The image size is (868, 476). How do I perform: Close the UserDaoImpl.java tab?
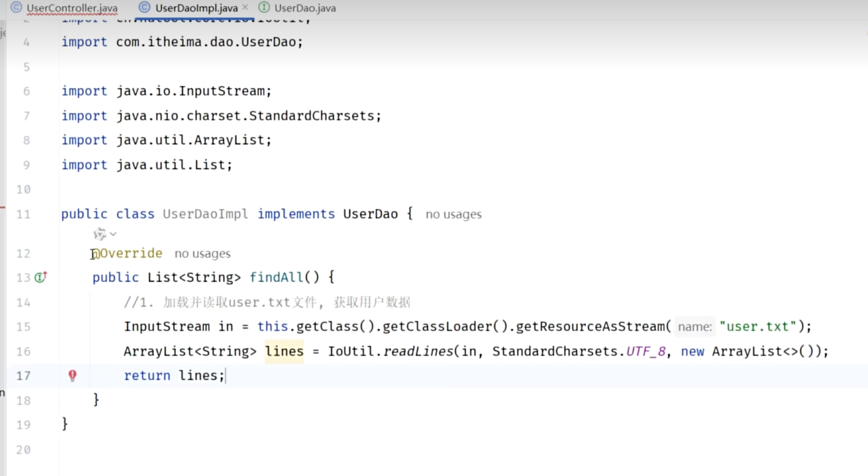245,7
